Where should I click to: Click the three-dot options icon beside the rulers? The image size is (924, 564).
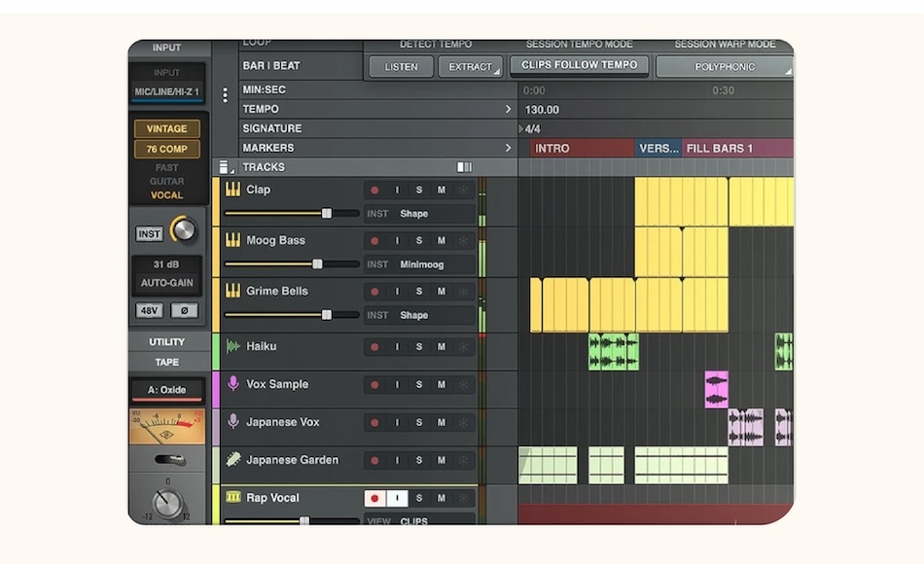226,95
